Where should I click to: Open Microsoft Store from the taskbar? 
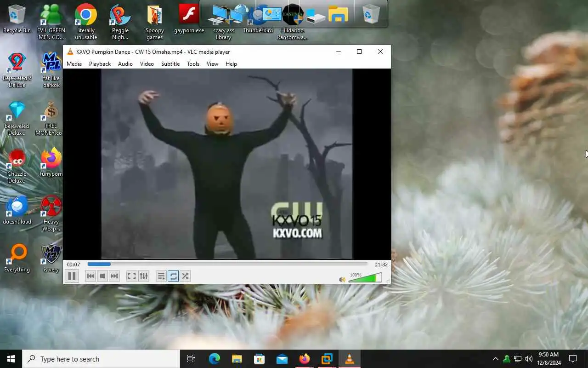(259, 359)
